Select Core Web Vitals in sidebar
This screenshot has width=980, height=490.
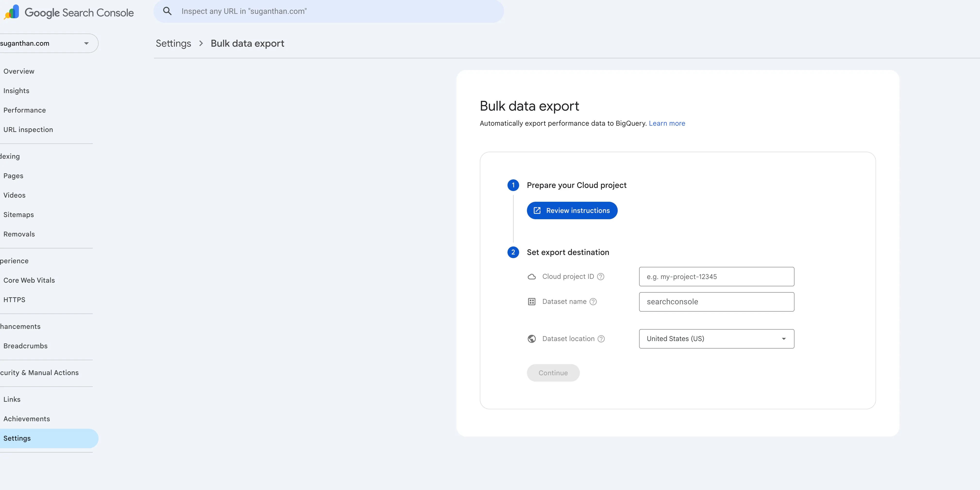click(x=29, y=280)
